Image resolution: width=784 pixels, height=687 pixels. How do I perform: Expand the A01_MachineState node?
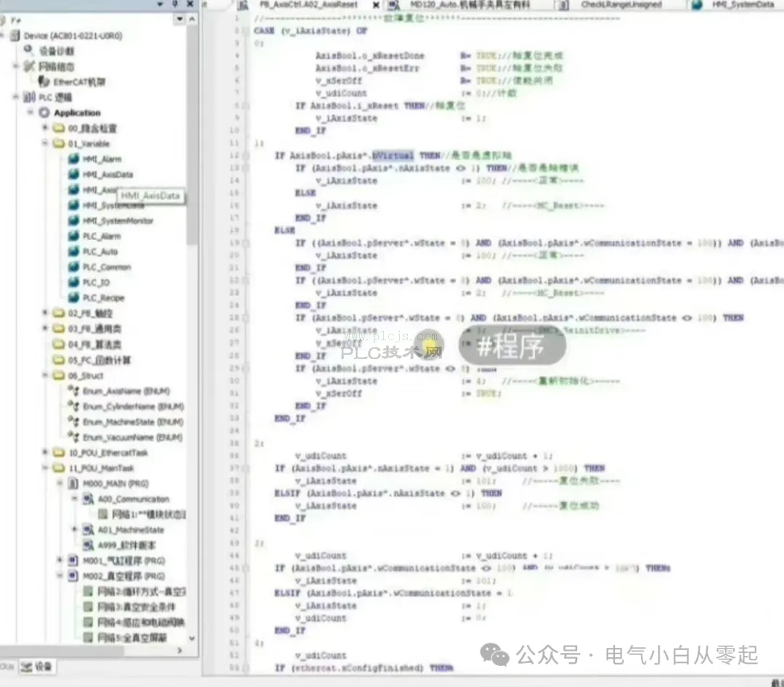point(75,529)
